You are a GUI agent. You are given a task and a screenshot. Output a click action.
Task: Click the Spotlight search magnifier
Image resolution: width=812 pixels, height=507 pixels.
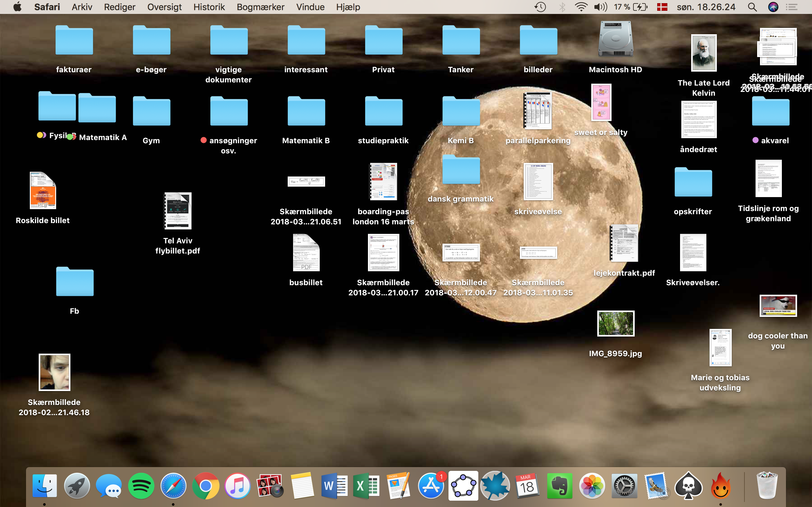tap(752, 7)
